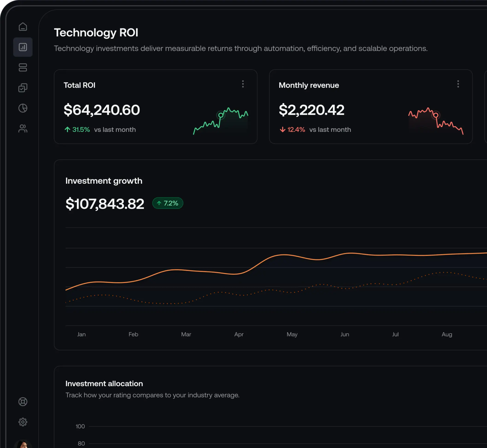Screen dimensions: 487x448
Task: Open the checkbox tasks sidebar icon
Action: (23, 88)
